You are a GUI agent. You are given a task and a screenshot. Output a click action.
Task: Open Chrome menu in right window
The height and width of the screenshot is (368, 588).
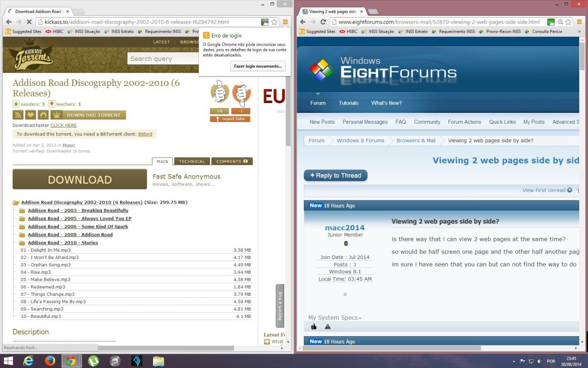click(579, 22)
